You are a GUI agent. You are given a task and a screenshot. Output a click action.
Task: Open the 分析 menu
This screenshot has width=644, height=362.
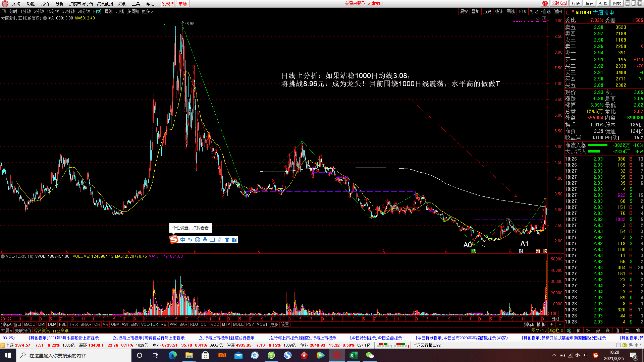coord(59,4)
